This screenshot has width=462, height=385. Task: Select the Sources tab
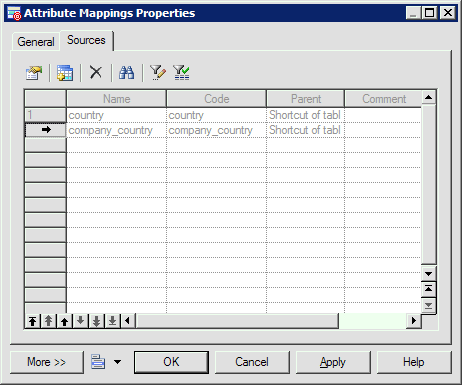click(86, 40)
